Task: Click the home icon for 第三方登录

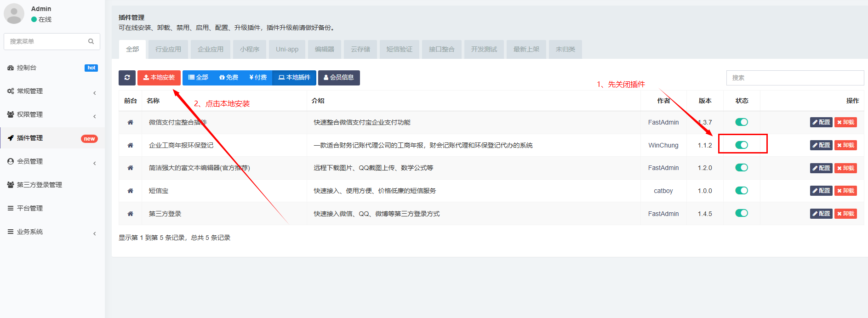Action: 131,214
